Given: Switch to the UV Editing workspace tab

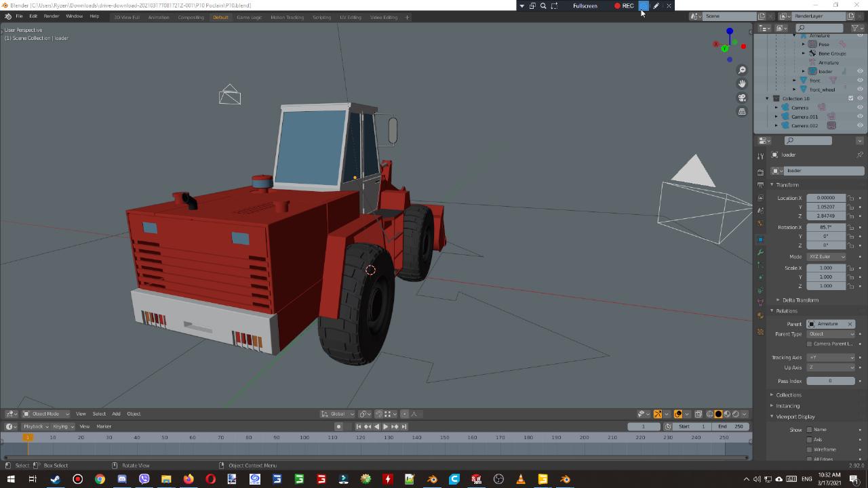Looking at the screenshot, I should click(x=351, y=17).
